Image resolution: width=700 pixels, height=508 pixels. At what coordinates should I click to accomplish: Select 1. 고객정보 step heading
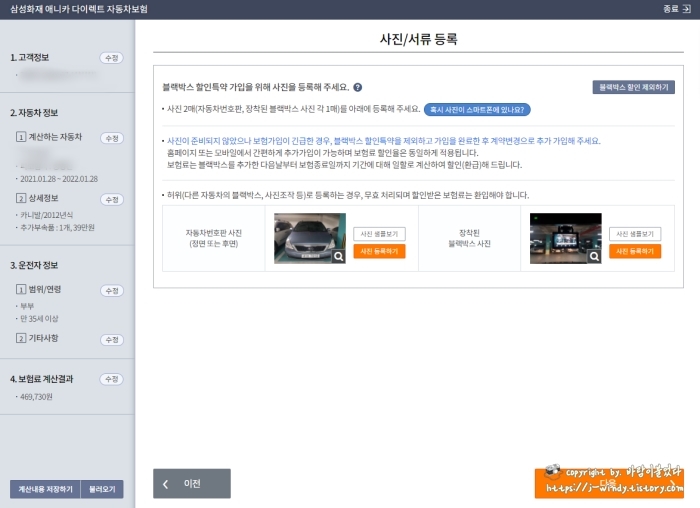point(29,58)
